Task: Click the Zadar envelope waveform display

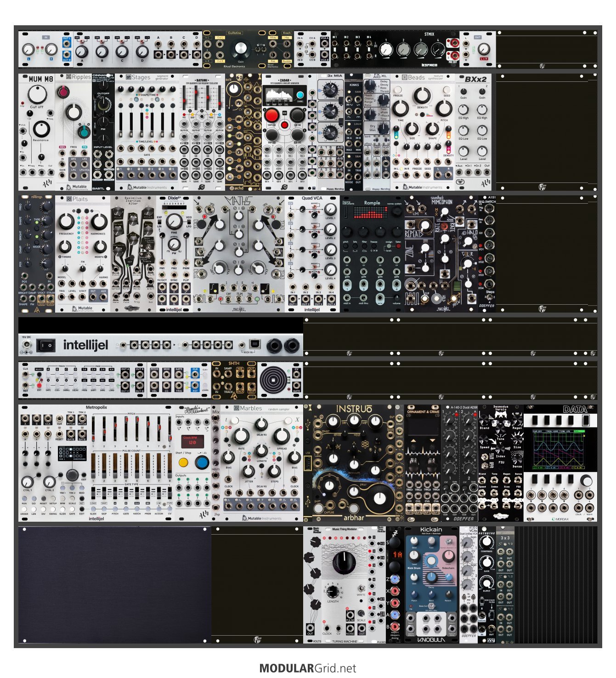Action: 279,94
